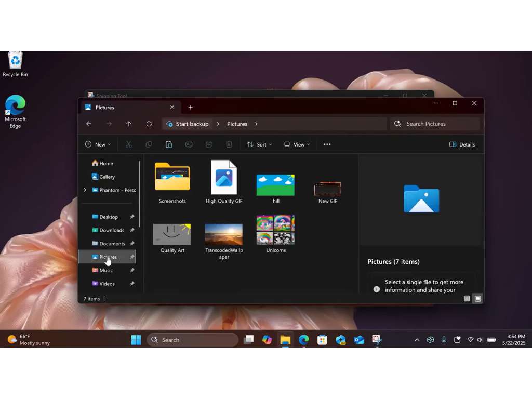532x399 pixels.
Task: Cut the selected item using toolbar scissors icon
Action: click(x=129, y=144)
